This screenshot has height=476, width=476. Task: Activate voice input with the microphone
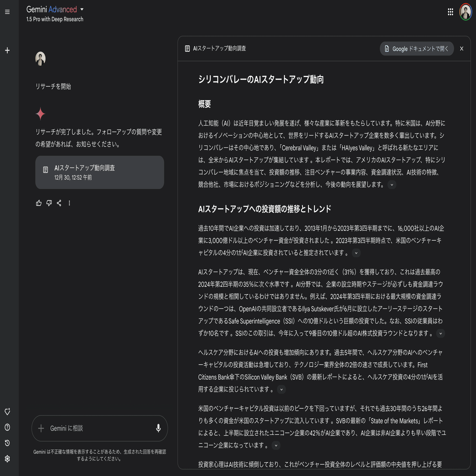pyautogui.click(x=159, y=428)
